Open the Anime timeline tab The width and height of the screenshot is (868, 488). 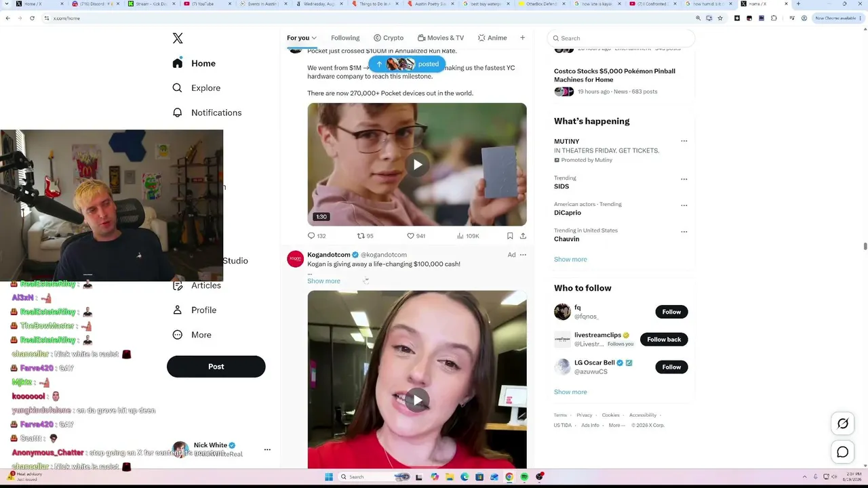click(492, 38)
